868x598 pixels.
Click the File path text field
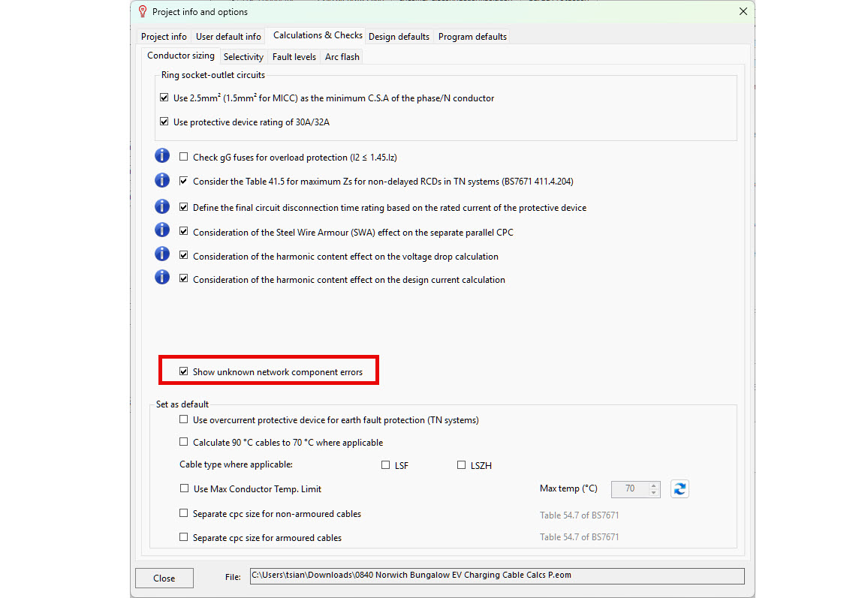point(496,575)
